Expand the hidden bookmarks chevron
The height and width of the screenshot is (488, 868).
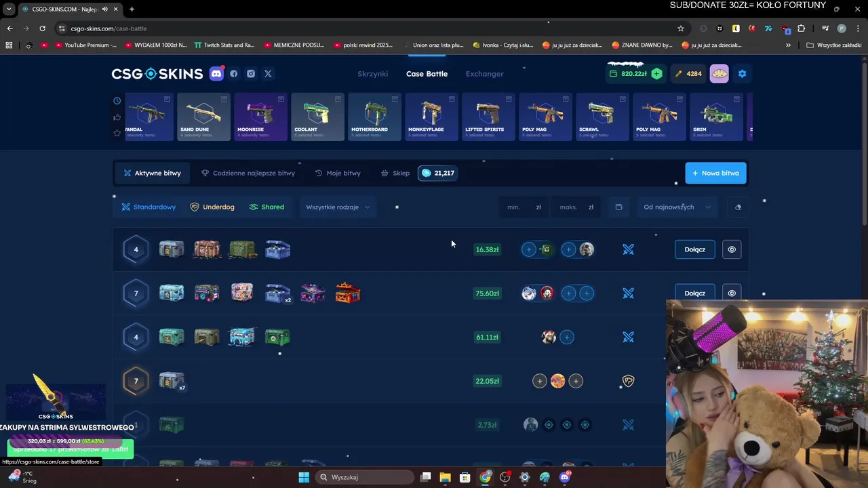[788, 45]
